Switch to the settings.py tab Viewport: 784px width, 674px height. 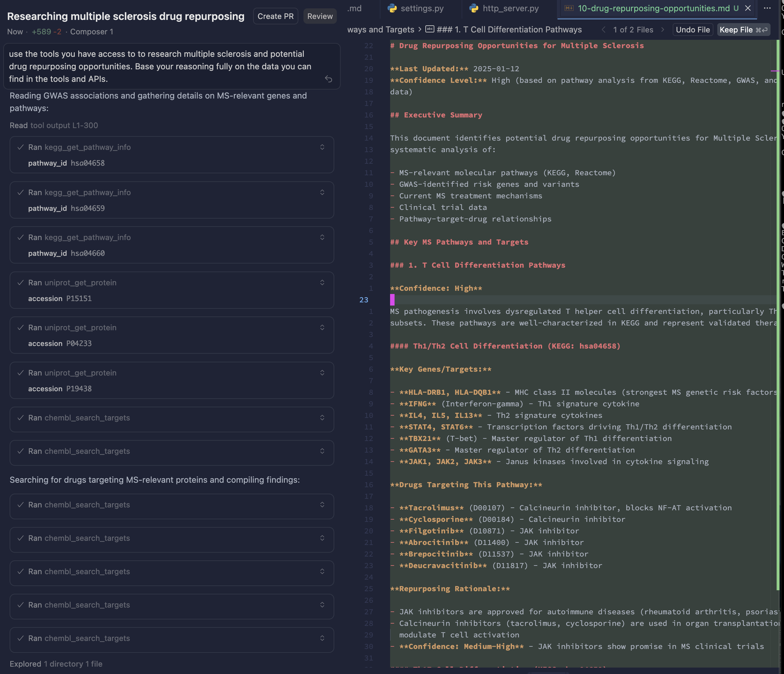pos(422,8)
